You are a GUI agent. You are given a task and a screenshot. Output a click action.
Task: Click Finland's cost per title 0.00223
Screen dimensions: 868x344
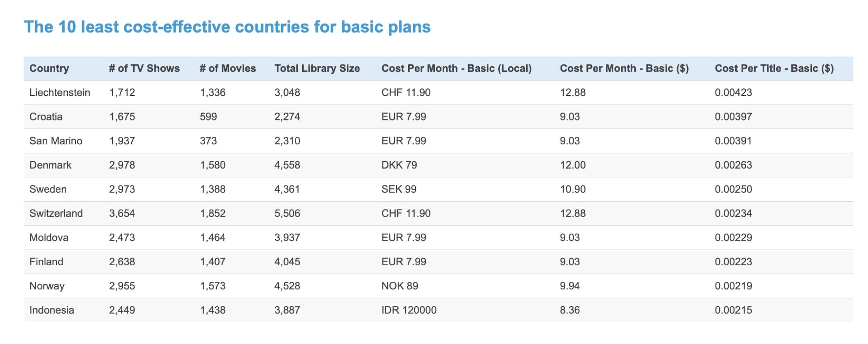733,262
